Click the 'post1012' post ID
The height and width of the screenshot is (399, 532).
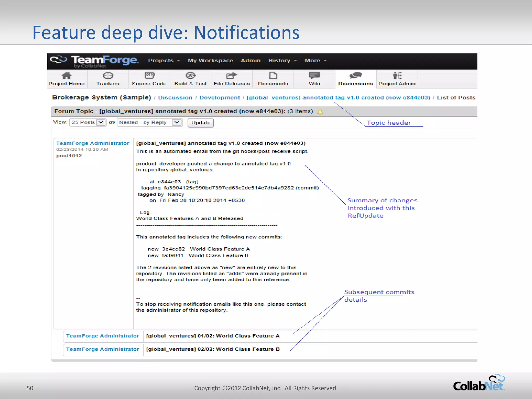[x=69, y=156]
